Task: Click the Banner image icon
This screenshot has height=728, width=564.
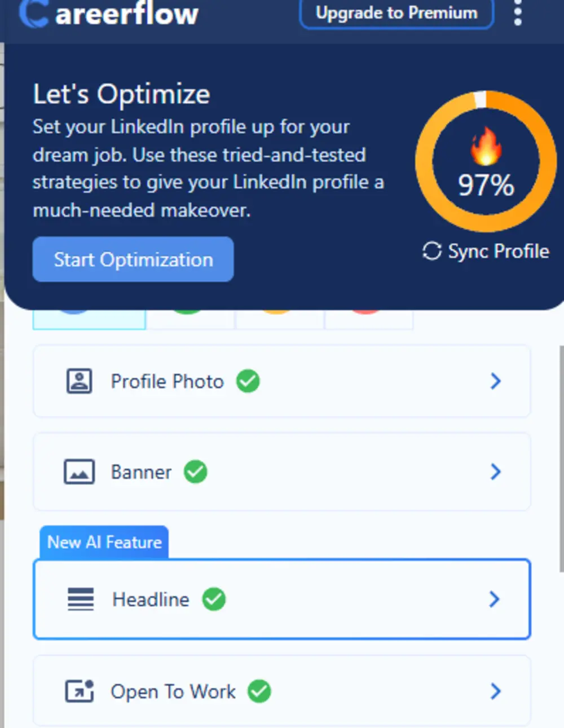Action: (x=80, y=471)
